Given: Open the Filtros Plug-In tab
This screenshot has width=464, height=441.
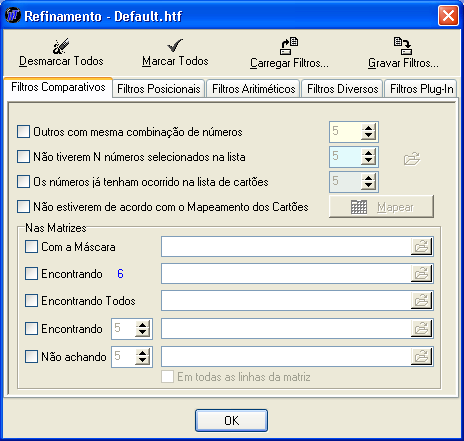Looking at the screenshot, I should click(x=421, y=89).
